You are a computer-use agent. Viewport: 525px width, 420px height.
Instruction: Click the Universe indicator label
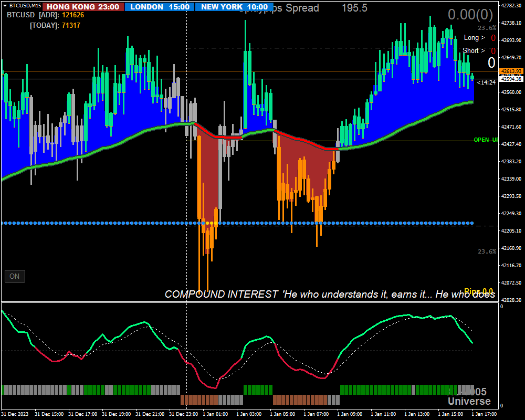pyautogui.click(x=469, y=401)
